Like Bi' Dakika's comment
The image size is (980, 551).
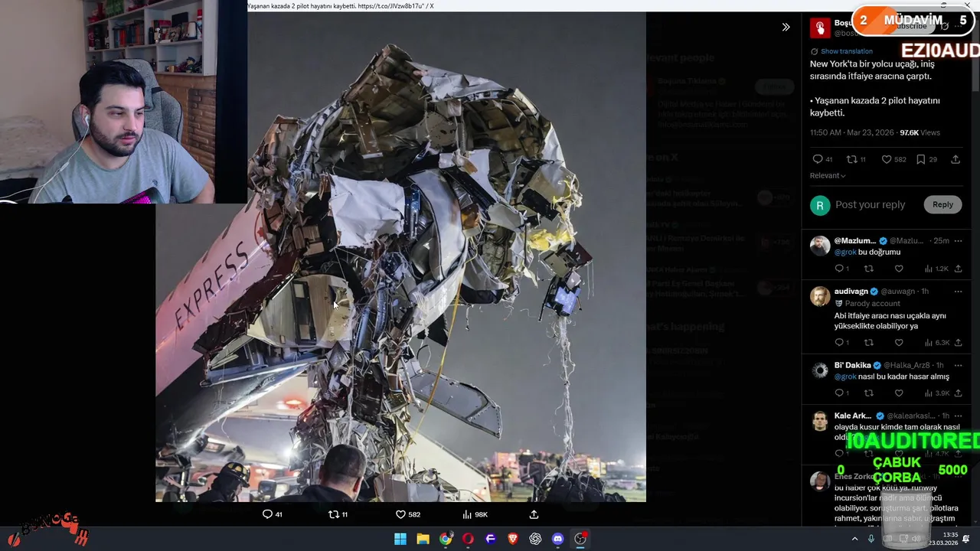click(x=899, y=393)
